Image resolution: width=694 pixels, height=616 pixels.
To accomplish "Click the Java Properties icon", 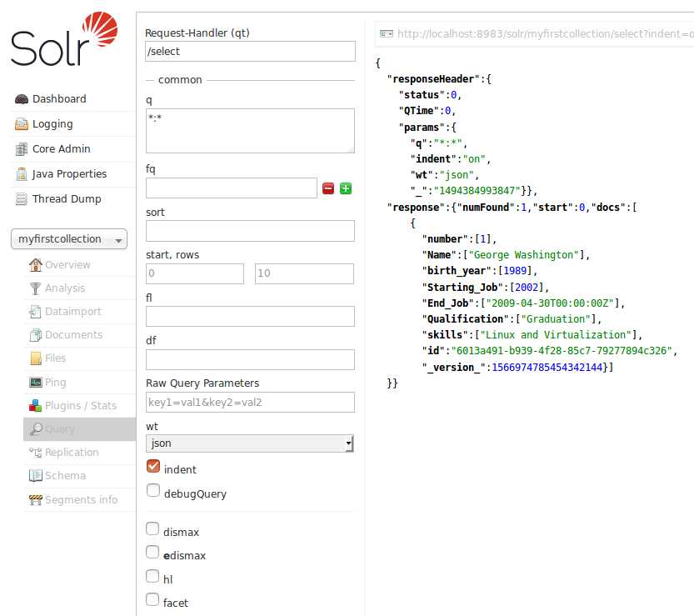I will (22, 174).
